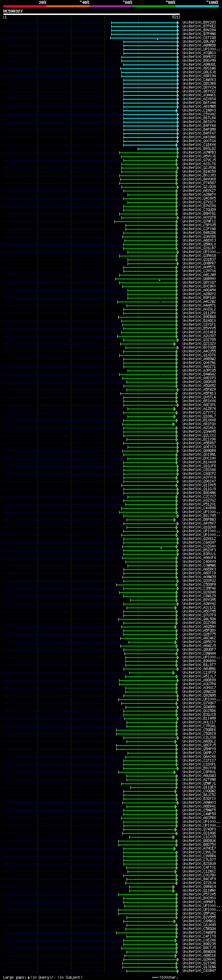
Task: Select hit label UniRef100_A8CSP1
Action: tap(199, 405)
